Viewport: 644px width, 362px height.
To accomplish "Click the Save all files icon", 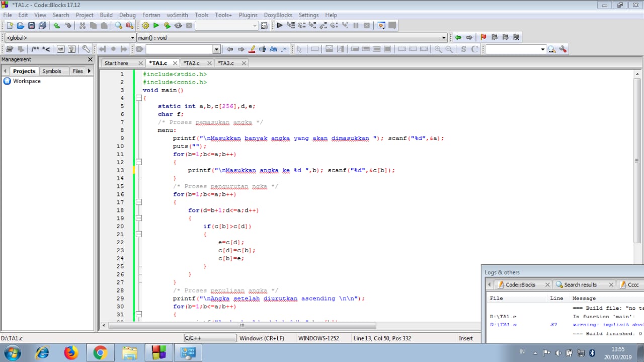I will pos(42,26).
